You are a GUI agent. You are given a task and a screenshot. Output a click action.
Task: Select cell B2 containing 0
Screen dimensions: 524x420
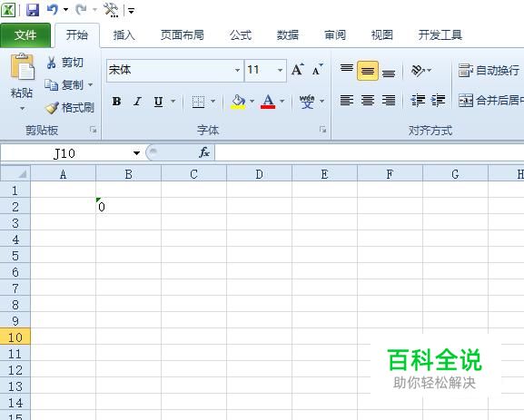pos(128,206)
